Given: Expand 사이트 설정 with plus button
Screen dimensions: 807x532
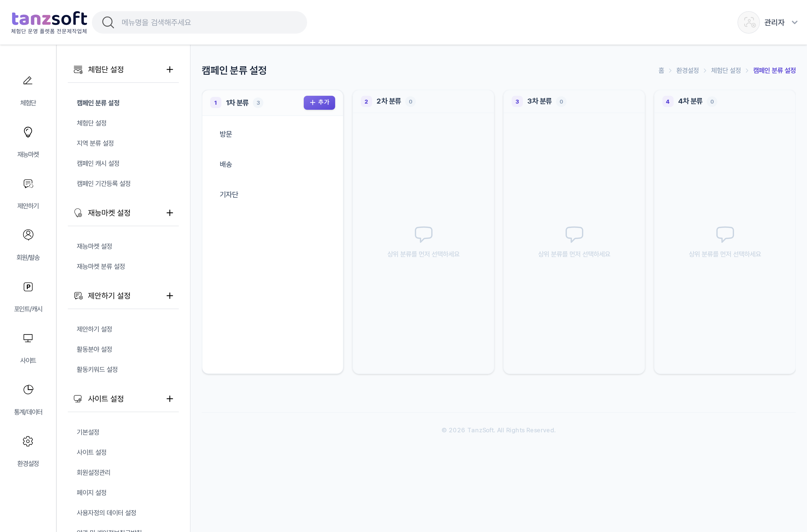Looking at the screenshot, I should (x=170, y=399).
